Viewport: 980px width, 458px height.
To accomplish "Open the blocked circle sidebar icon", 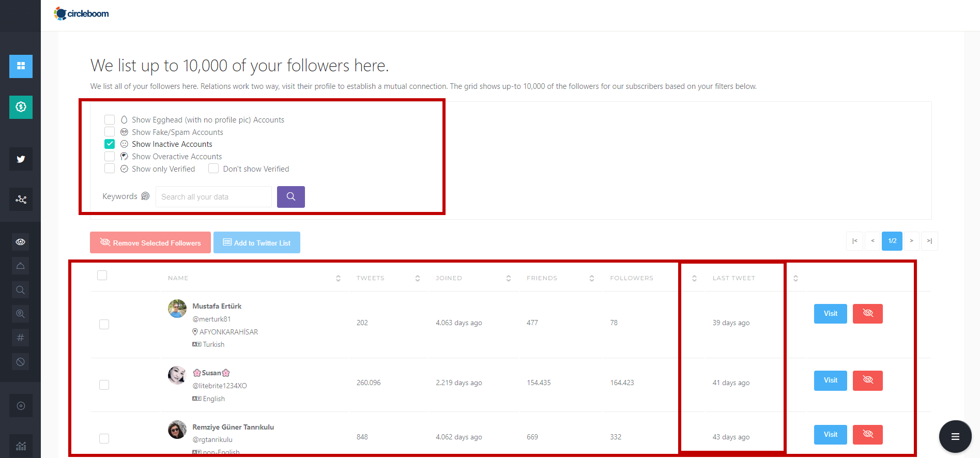I will tap(21, 362).
